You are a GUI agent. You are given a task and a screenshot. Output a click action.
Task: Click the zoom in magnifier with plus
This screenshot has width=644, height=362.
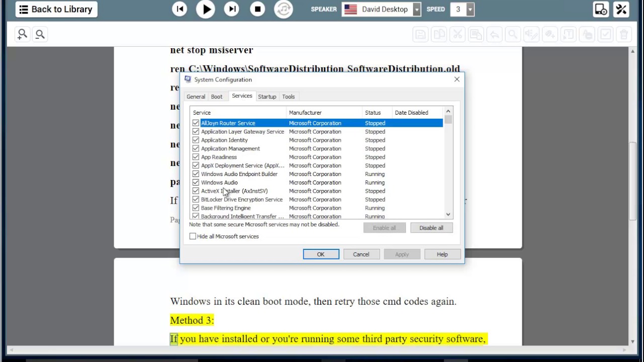(x=22, y=34)
